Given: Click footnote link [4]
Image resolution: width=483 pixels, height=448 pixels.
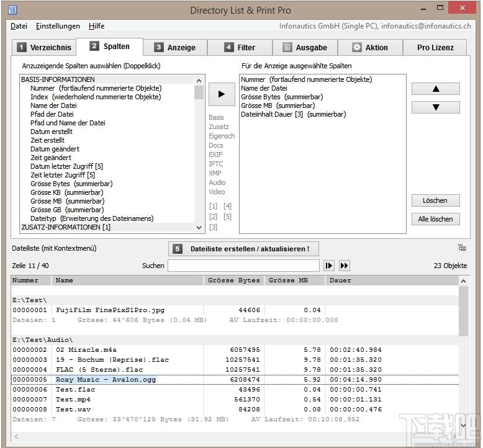Looking at the screenshot, I should pyautogui.click(x=227, y=205).
